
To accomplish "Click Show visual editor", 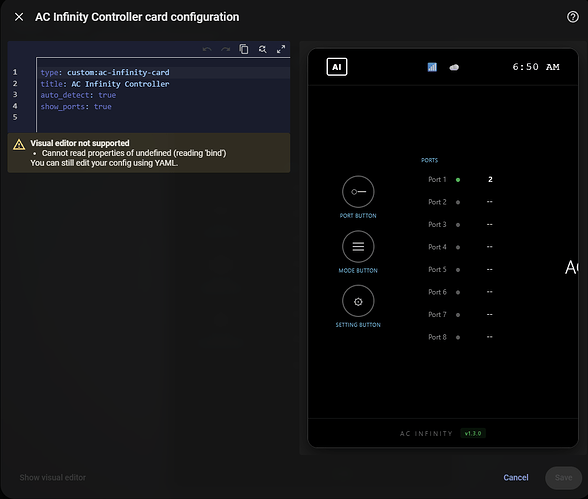I will pos(52,477).
